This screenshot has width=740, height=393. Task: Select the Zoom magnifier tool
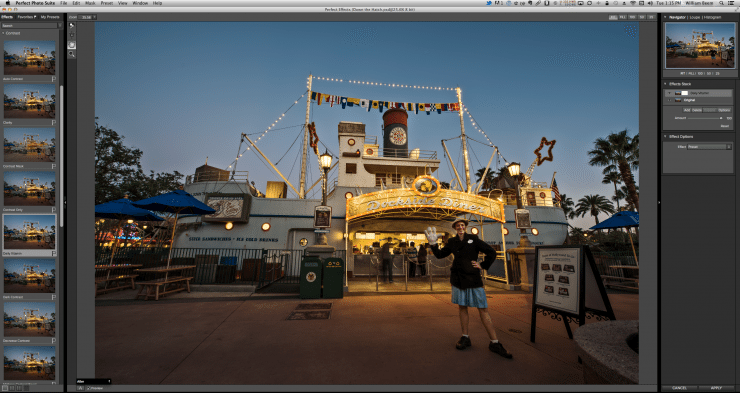pos(71,54)
